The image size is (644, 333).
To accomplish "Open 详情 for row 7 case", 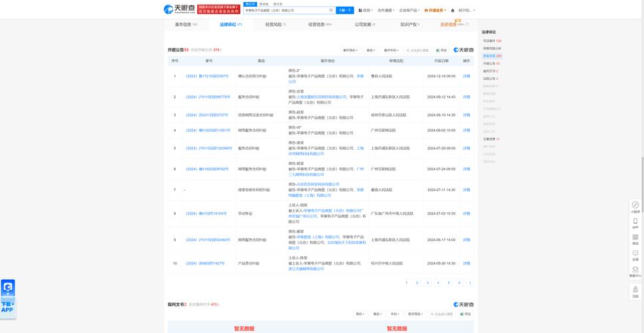I will pos(466,190).
